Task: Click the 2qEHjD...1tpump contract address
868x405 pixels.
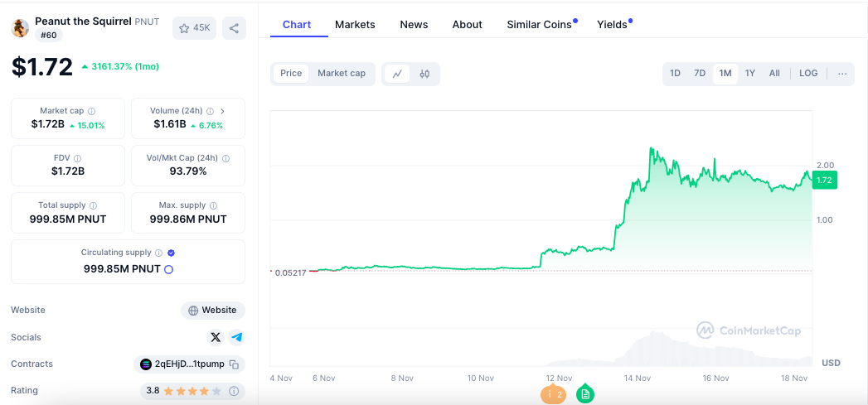Action: click(x=189, y=364)
